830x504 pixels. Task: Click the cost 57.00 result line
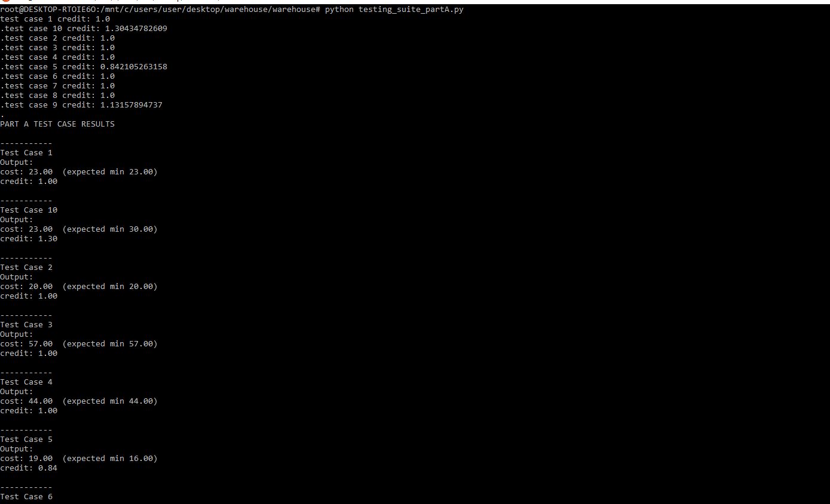click(x=78, y=344)
